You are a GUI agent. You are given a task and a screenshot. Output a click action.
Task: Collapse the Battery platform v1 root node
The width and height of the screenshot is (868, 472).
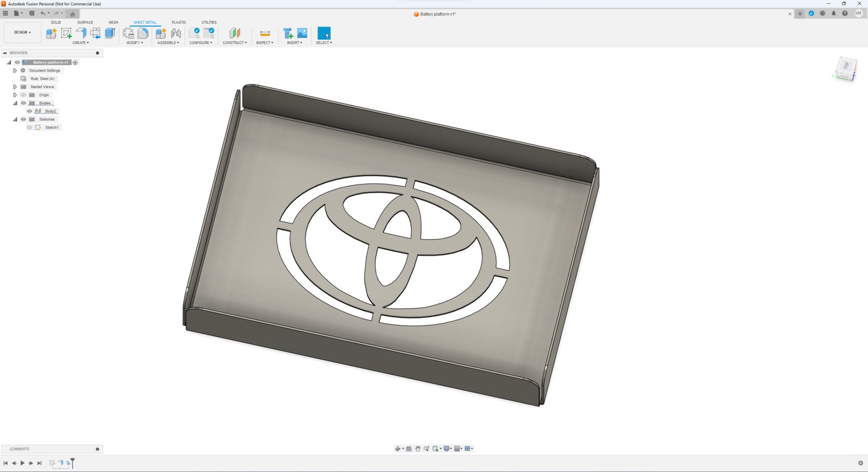click(x=9, y=62)
